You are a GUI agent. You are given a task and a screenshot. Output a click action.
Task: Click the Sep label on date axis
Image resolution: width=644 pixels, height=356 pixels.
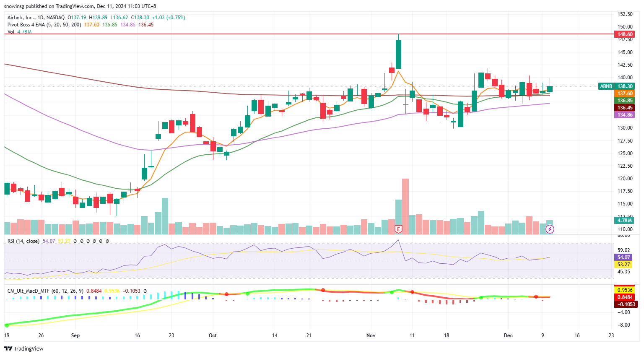coord(75,335)
